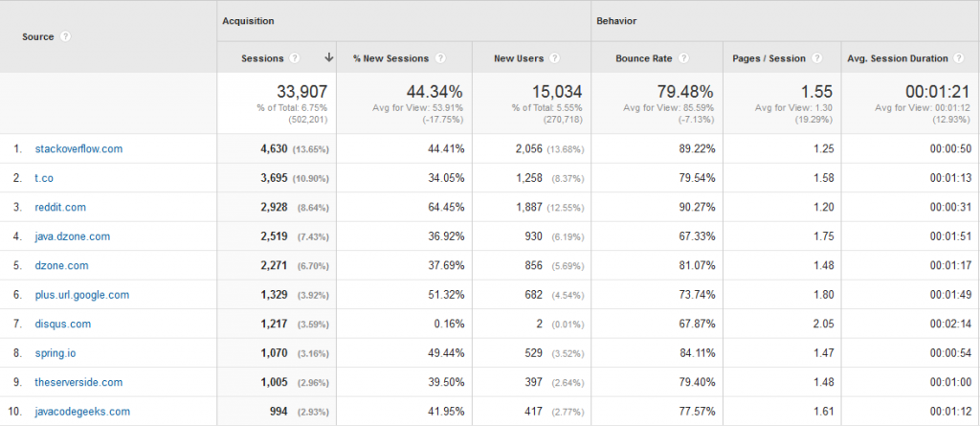Image resolution: width=980 pixels, height=426 pixels.
Task: Click help icon beside New Users
Action: [554, 58]
